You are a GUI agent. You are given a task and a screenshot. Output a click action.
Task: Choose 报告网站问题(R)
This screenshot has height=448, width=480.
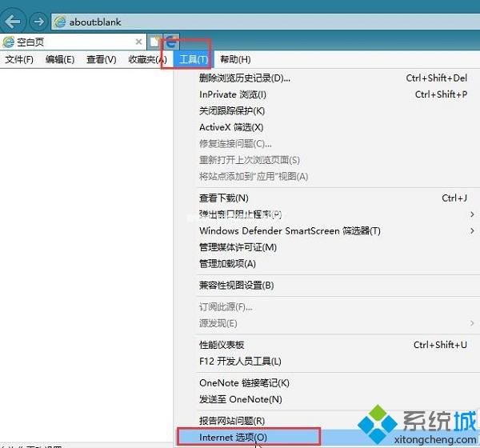pyautogui.click(x=326, y=421)
